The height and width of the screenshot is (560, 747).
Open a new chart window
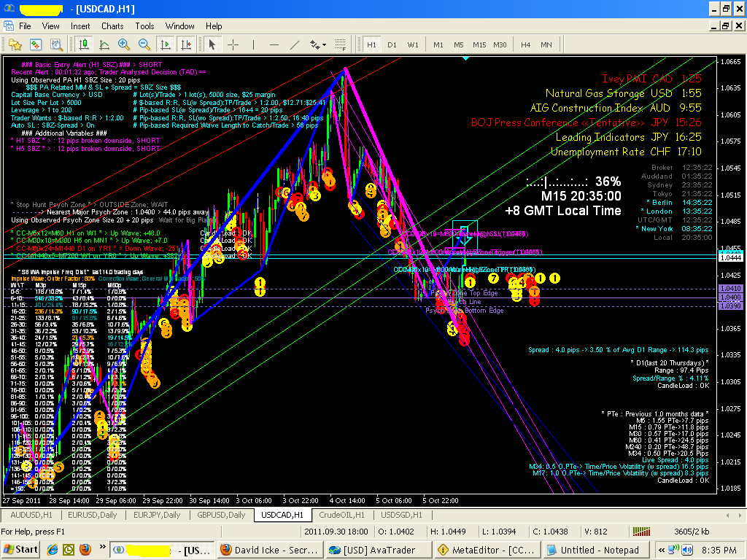click(x=15, y=44)
